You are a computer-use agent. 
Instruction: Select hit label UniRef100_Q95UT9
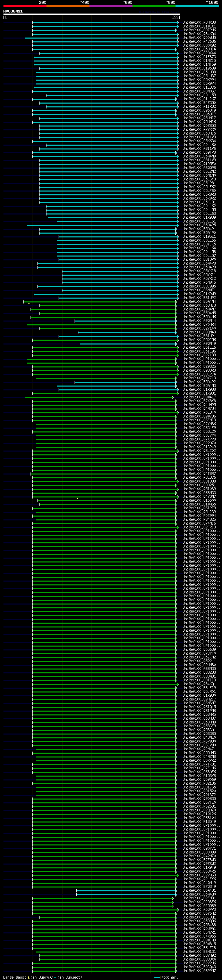(199, 110)
